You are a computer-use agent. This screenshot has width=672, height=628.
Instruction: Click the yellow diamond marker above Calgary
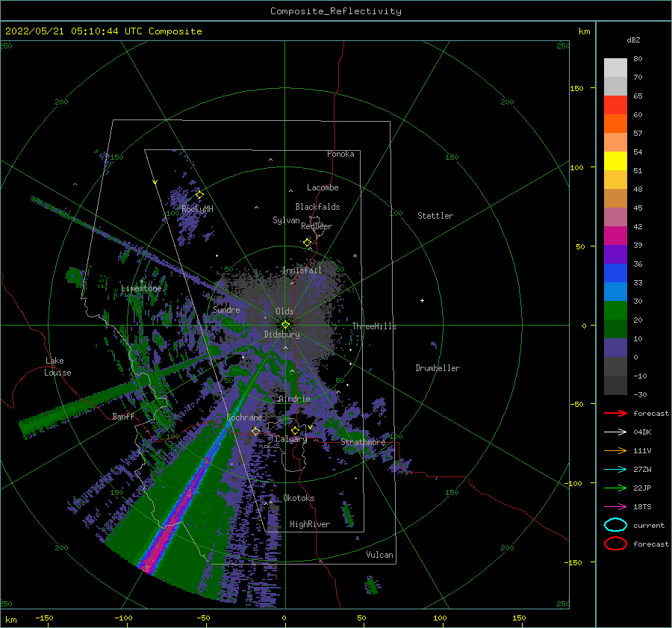(295, 430)
